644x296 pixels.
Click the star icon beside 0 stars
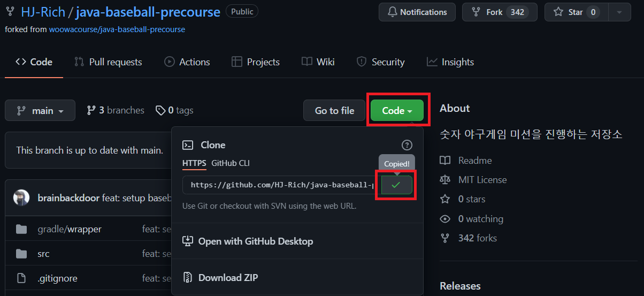click(x=445, y=199)
